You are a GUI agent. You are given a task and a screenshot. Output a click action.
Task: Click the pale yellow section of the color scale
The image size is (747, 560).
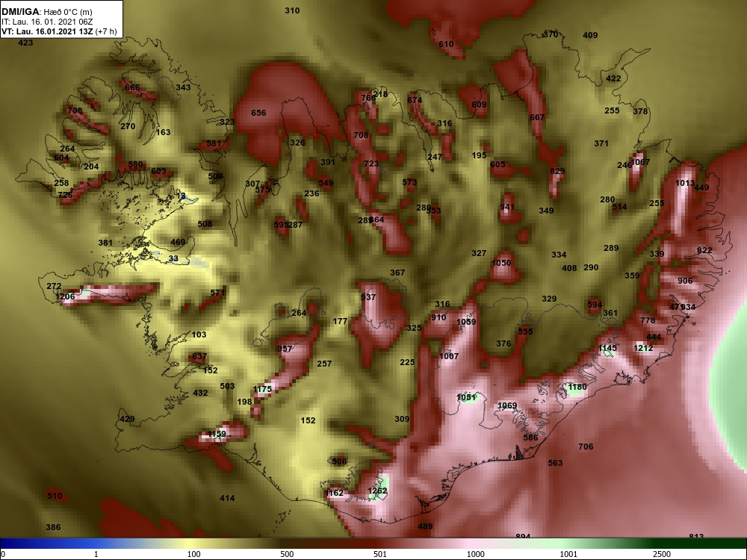pyautogui.click(x=190, y=544)
